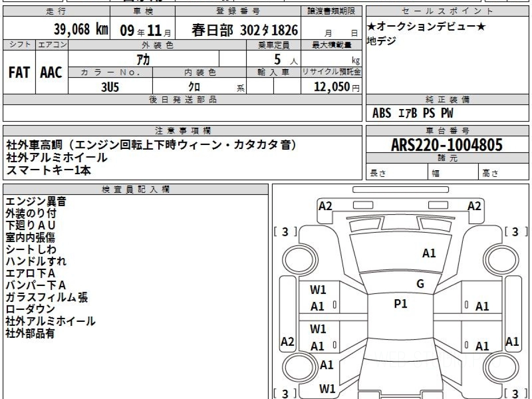Click the 後日発送部品 header
Viewport: 532px width, 399px height.
pyautogui.click(x=183, y=100)
